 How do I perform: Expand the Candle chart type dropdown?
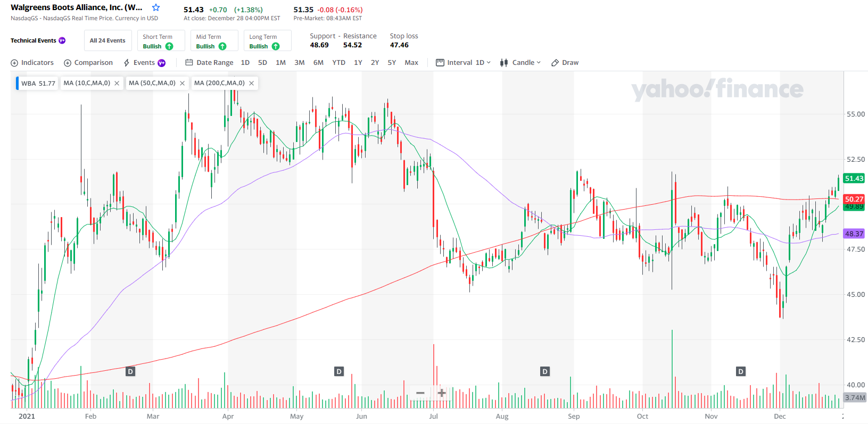[520, 63]
